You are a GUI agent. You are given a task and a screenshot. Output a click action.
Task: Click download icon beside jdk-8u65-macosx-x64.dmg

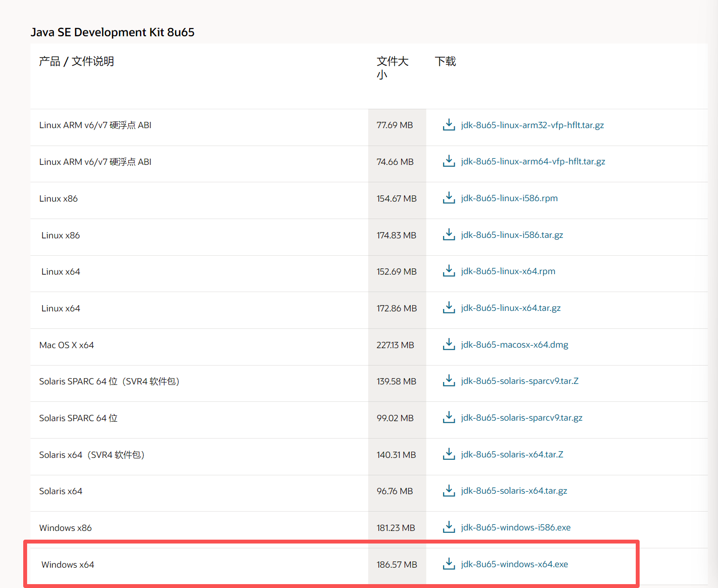tap(449, 344)
